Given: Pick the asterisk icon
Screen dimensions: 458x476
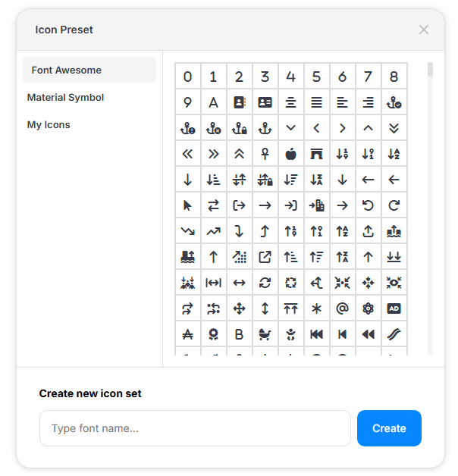Looking at the screenshot, I should point(316,308).
